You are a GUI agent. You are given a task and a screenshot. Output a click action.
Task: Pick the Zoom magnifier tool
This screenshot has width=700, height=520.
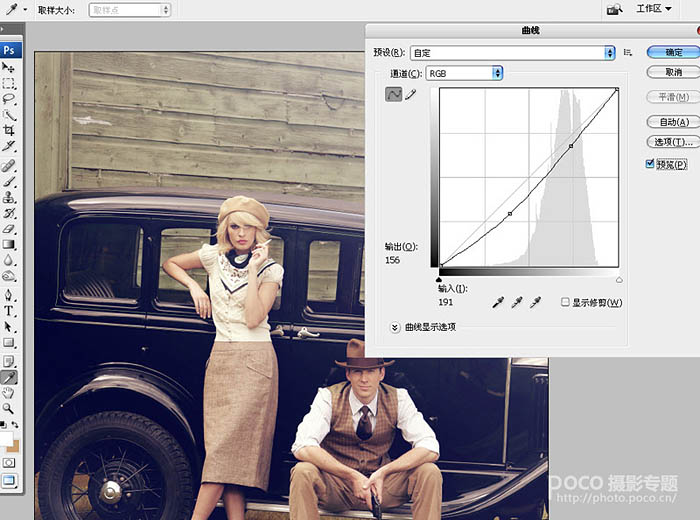(x=9, y=409)
